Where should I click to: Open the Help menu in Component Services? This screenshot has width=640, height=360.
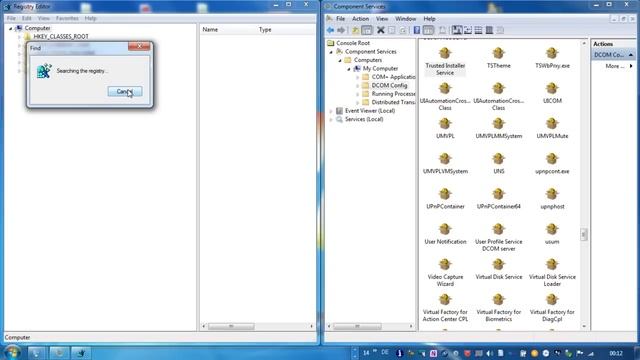click(x=429, y=19)
